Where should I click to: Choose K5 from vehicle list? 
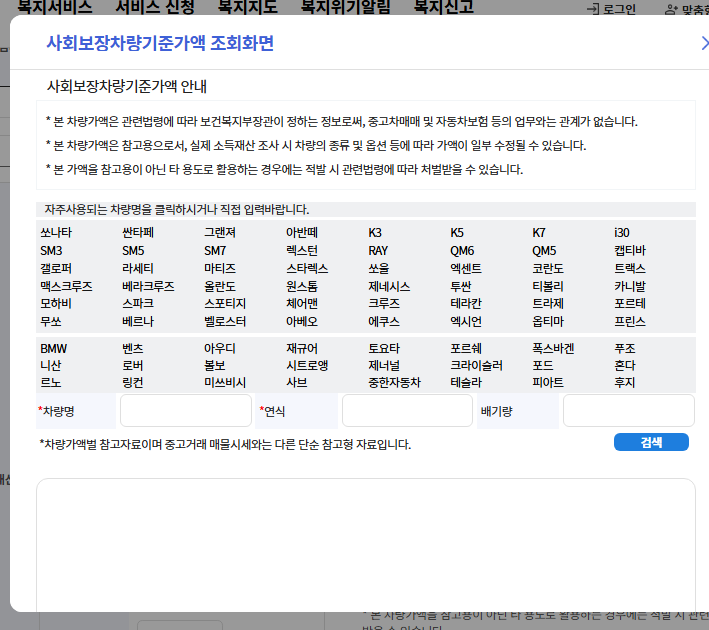coord(457,232)
